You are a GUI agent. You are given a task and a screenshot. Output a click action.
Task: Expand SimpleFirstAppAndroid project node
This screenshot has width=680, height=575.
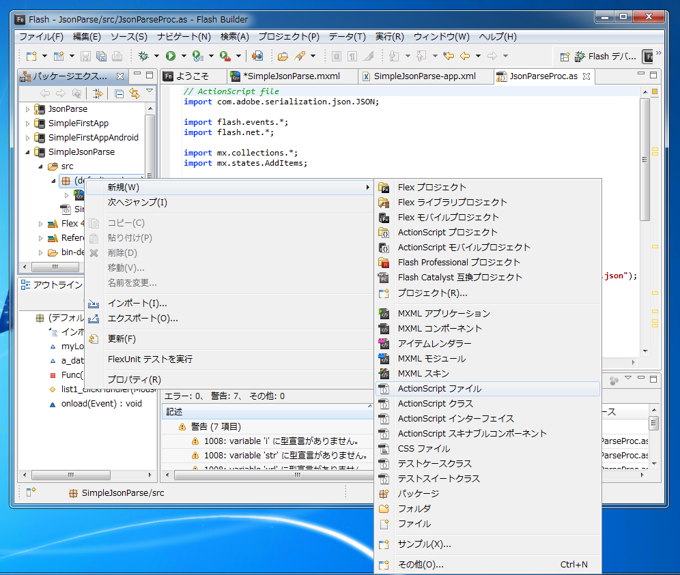(27, 138)
